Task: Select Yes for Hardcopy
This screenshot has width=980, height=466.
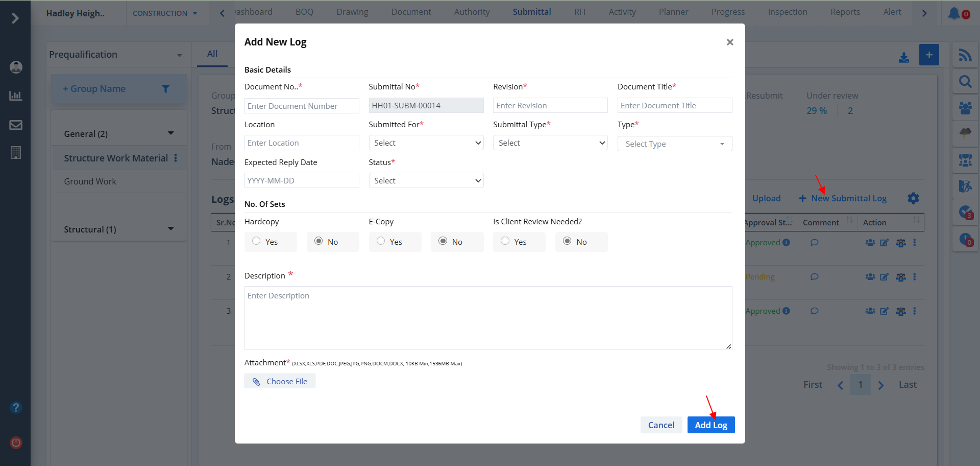Action: tap(256, 241)
